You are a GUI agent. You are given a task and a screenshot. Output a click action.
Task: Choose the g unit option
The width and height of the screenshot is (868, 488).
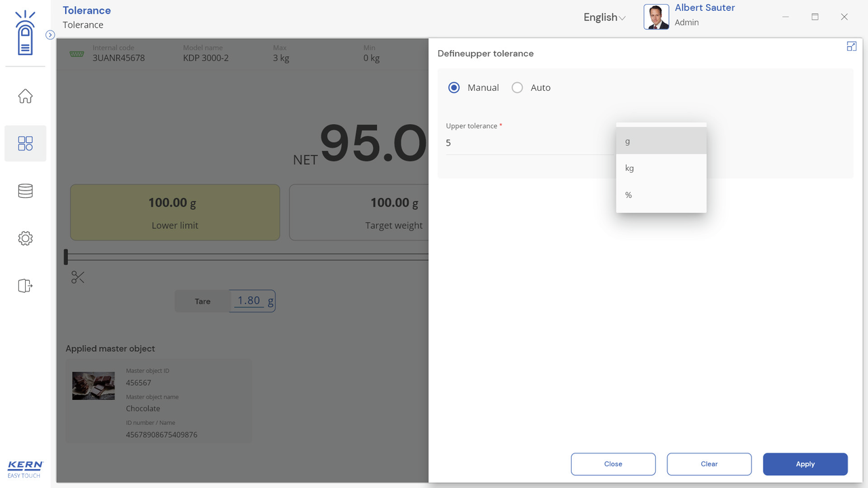coord(660,141)
